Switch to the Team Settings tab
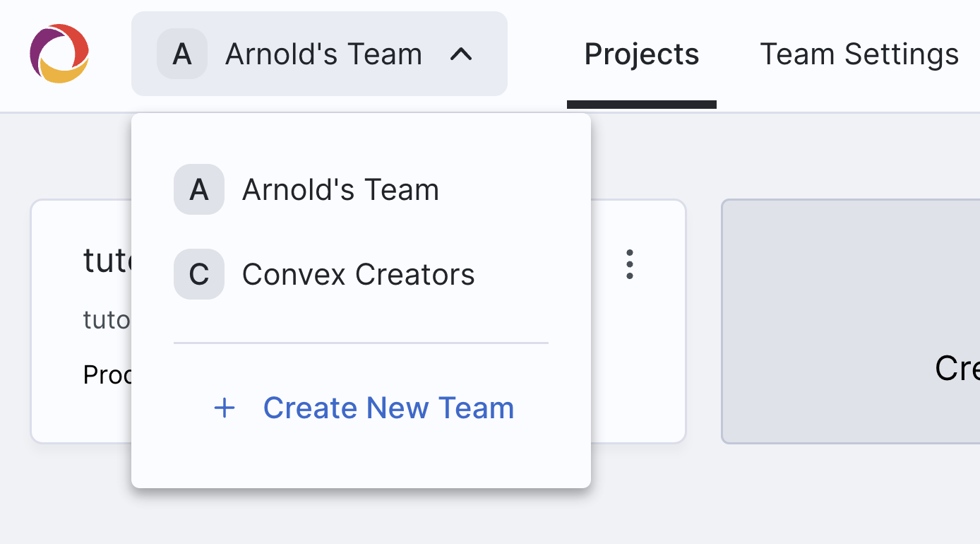Screen dimensions: 980x544 click(859, 54)
